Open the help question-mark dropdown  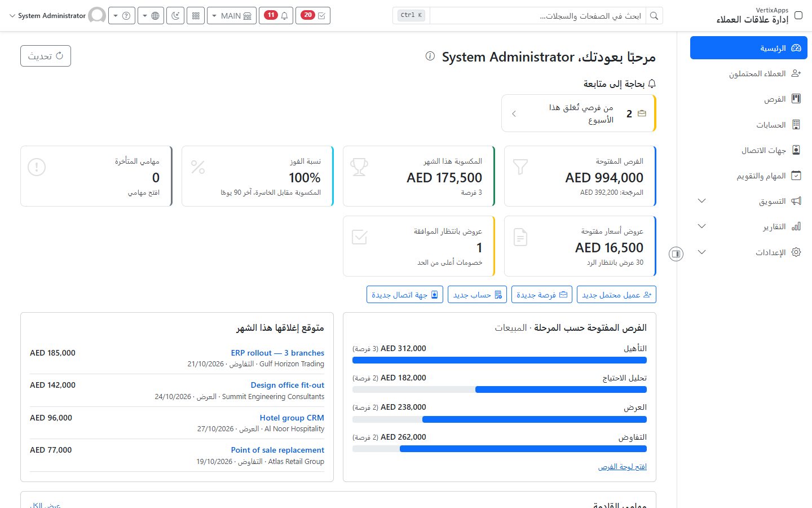tap(121, 16)
